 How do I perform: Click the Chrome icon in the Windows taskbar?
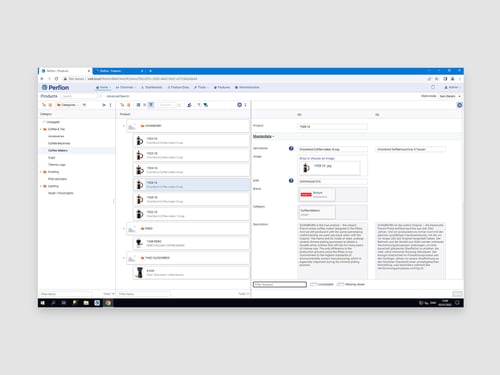point(108,303)
